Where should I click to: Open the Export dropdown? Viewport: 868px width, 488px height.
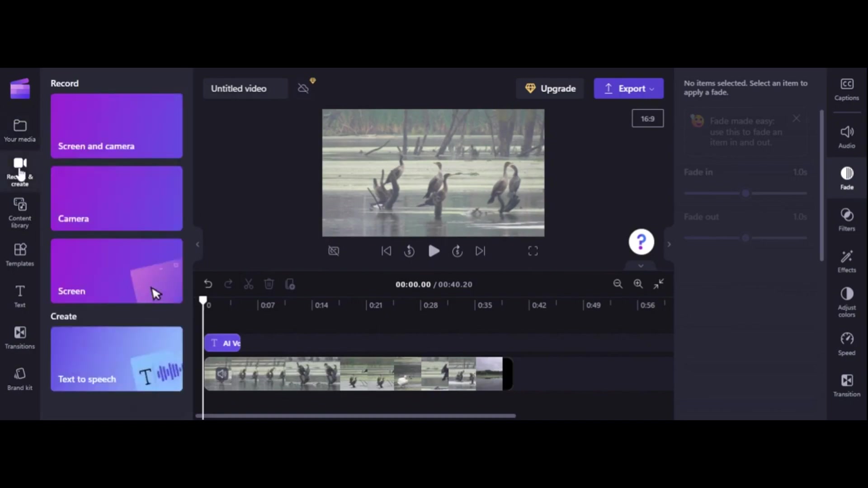point(628,89)
